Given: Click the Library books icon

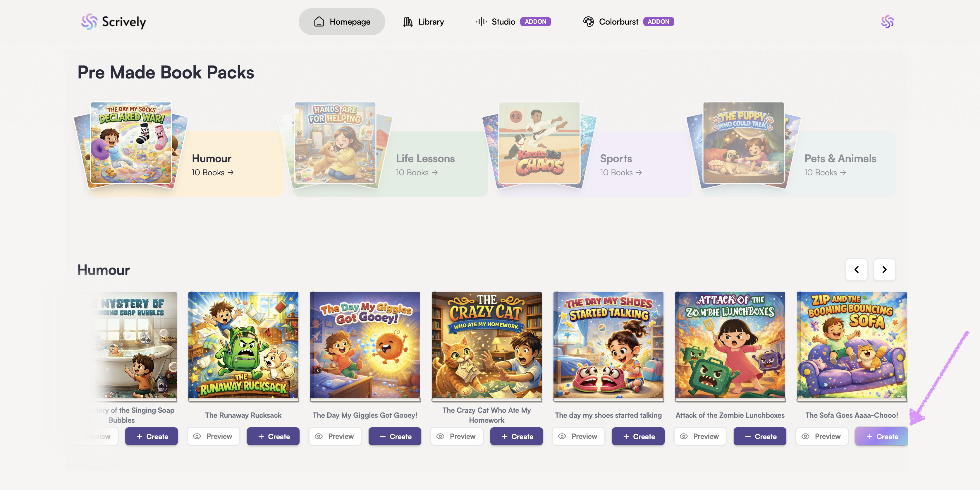Looking at the screenshot, I should coord(408,22).
